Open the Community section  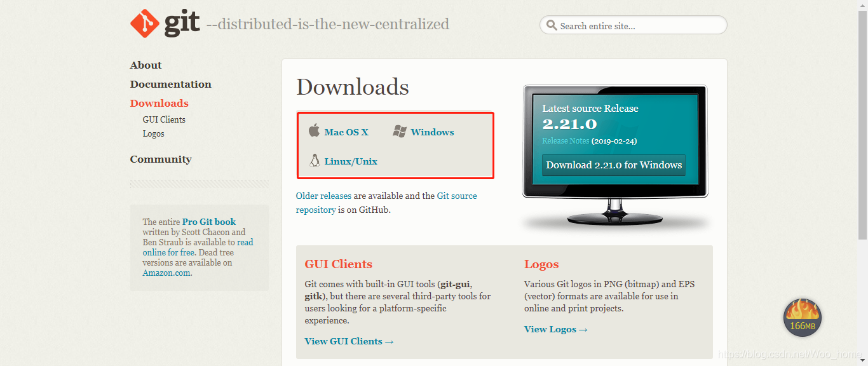[x=161, y=159]
